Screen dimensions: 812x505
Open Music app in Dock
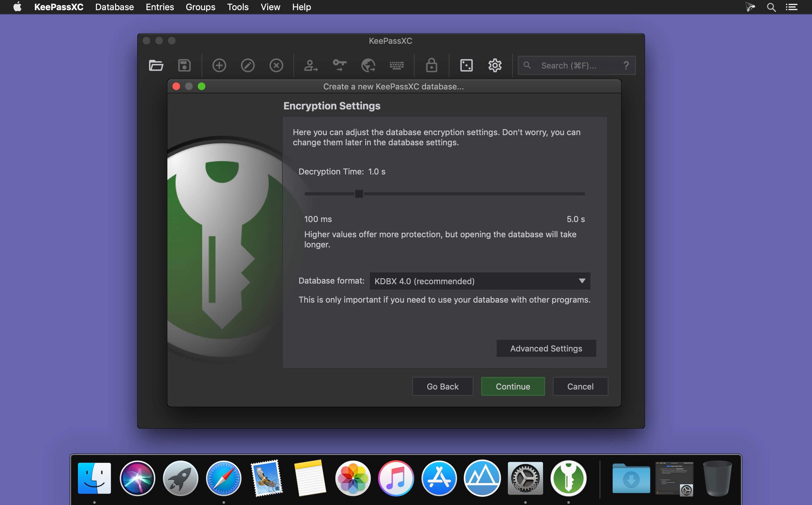[x=396, y=478]
